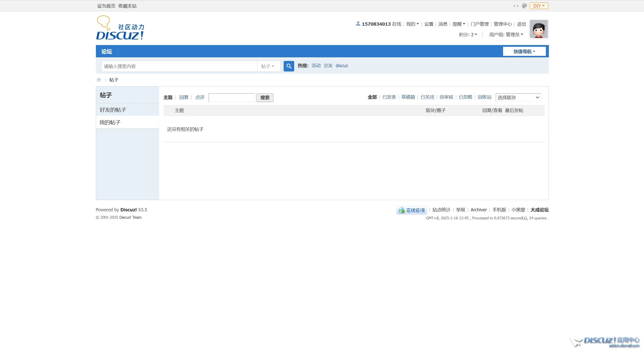
Task: Select the 已发表 filter tab
Action: [388, 97]
